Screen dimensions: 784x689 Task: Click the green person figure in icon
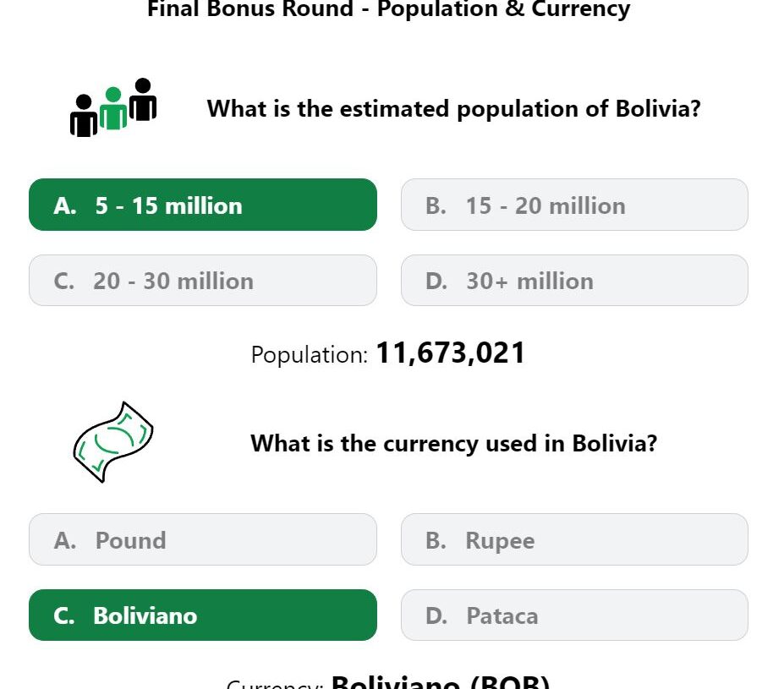113,108
